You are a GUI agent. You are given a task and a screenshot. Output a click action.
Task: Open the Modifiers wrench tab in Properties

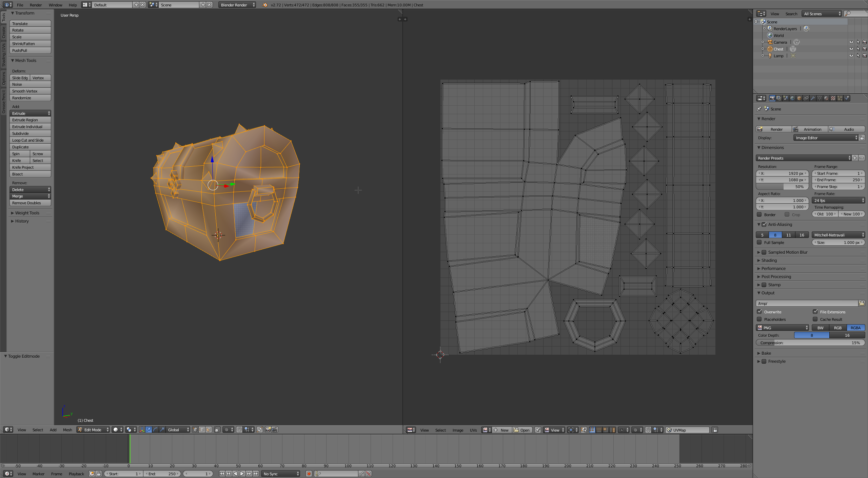(x=813, y=98)
